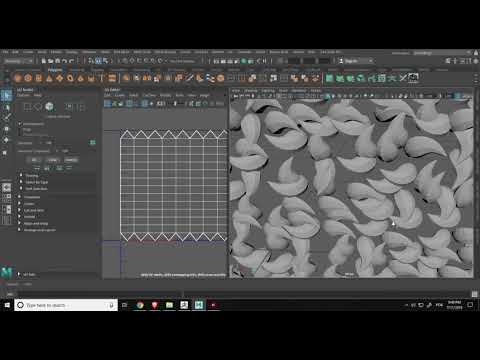The height and width of the screenshot is (360, 480).
Task: Click the polygon type text shelf icon
Action: 101,78
